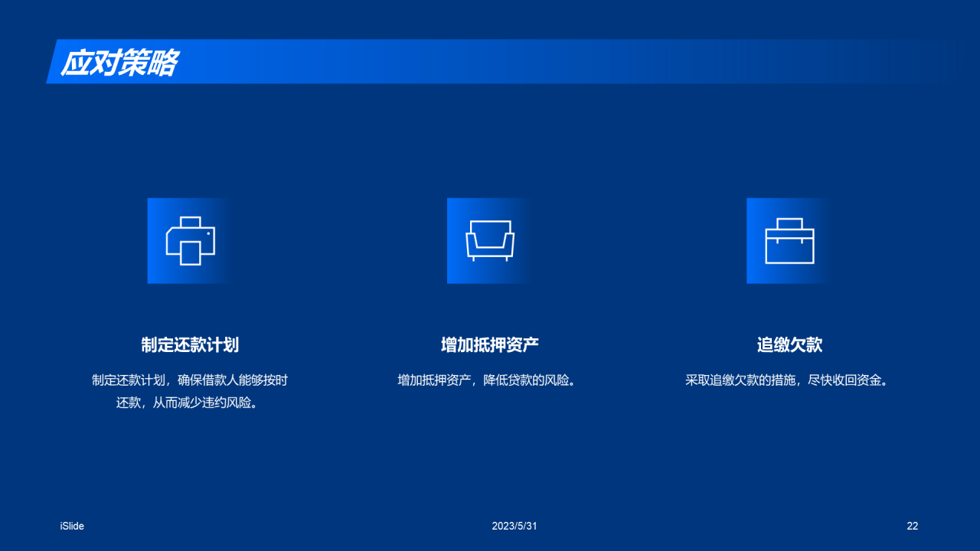Click the slide number 22

(913, 527)
